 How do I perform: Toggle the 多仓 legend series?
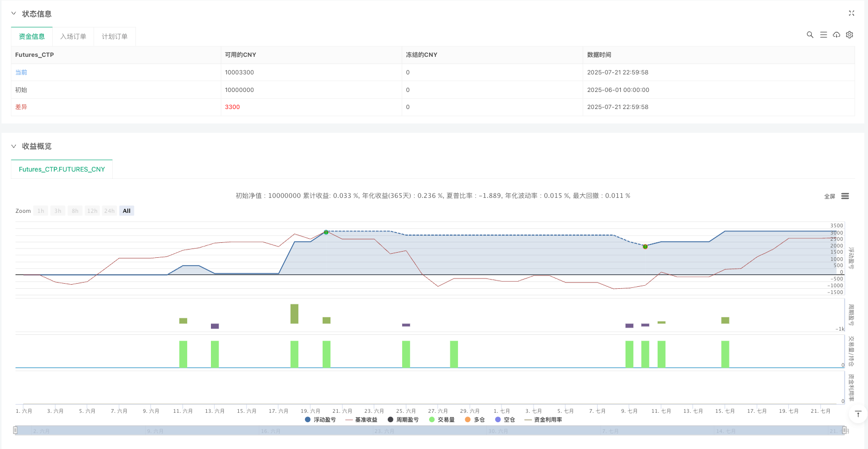[x=475, y=420]
